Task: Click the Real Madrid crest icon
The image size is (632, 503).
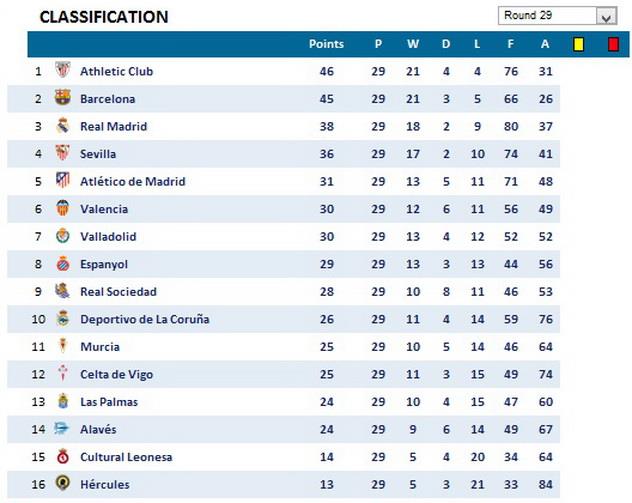Action: (63, 126)
